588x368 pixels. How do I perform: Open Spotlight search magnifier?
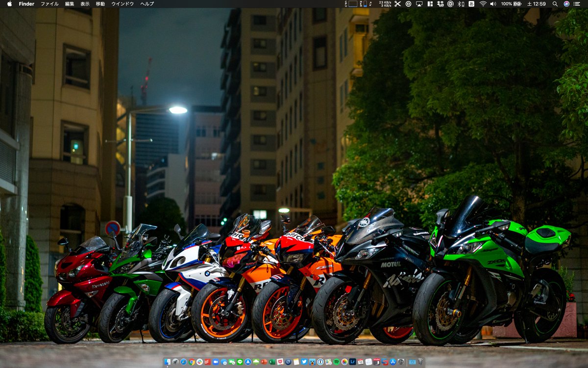click(x=555, y=3)
